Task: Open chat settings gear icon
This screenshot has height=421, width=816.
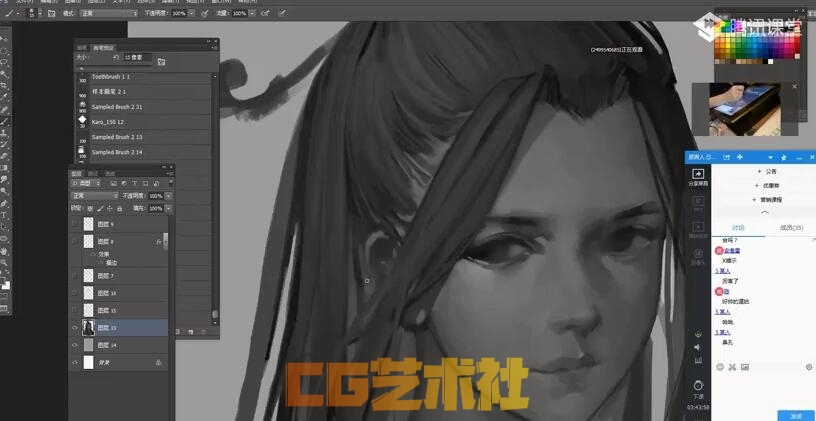Action: 809,367
